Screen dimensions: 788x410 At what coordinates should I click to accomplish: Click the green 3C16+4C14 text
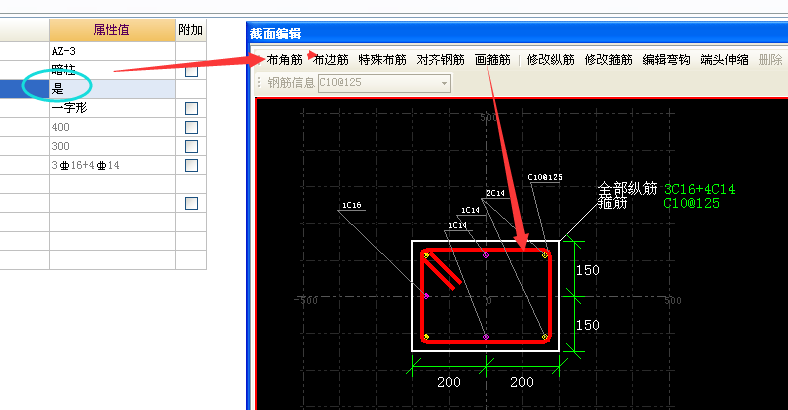699,189
